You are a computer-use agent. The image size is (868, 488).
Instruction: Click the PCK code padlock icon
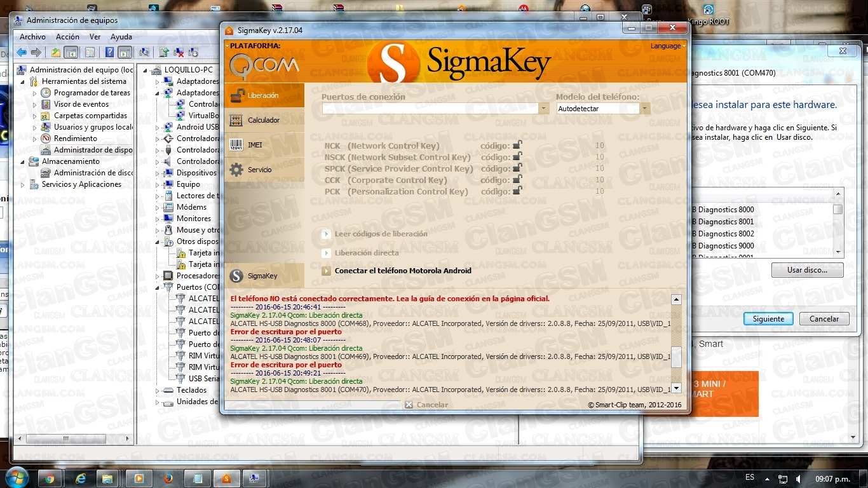pyautogui.click(x=517, y=191)
